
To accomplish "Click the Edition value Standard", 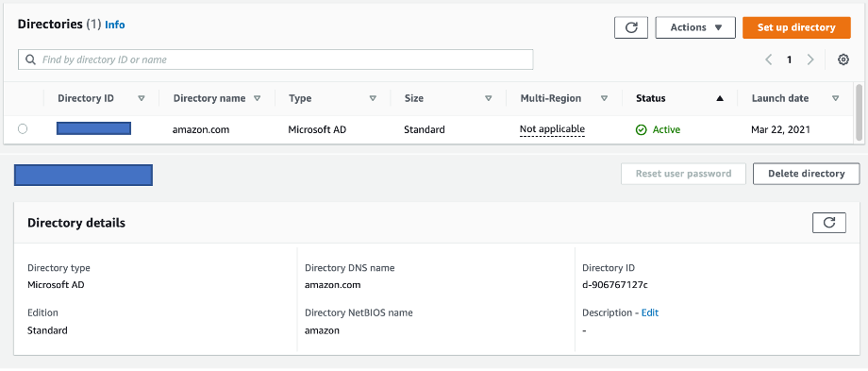I will 47,331.
